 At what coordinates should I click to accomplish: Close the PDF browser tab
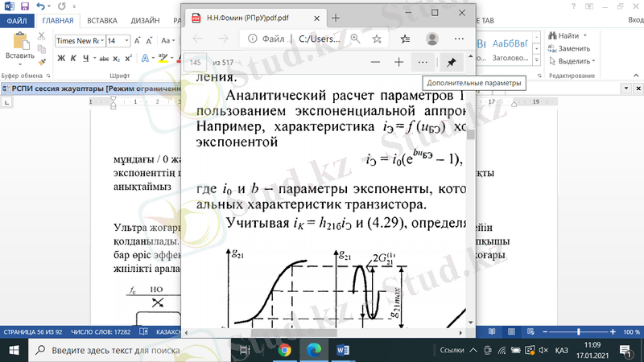(316, 18)
